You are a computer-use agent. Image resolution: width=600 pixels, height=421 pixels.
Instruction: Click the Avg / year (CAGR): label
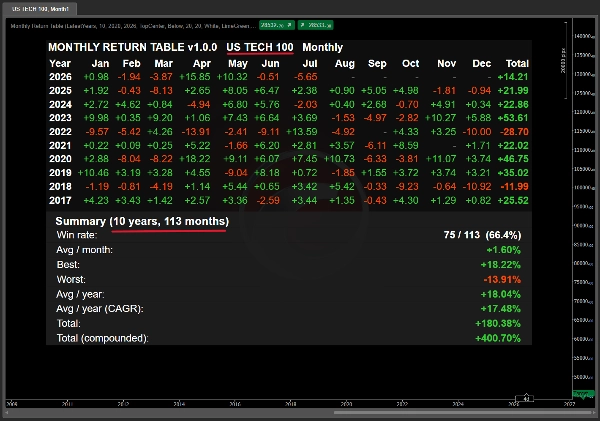click(x=99, y=309)
